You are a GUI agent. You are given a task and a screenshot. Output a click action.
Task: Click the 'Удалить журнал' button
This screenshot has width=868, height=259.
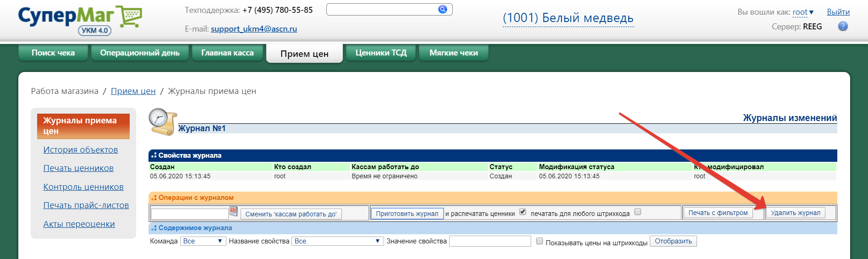796,213
